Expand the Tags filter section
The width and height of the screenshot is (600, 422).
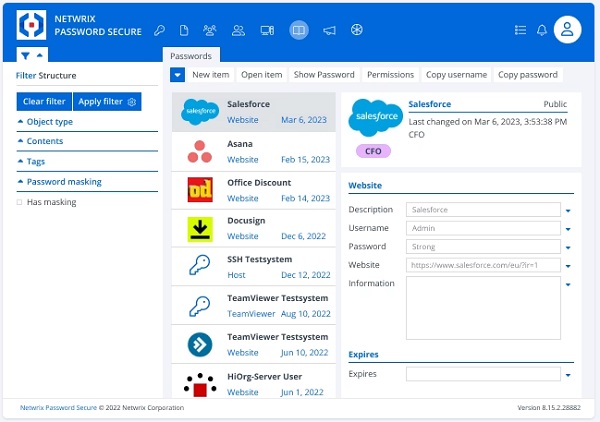click(36, 161)
